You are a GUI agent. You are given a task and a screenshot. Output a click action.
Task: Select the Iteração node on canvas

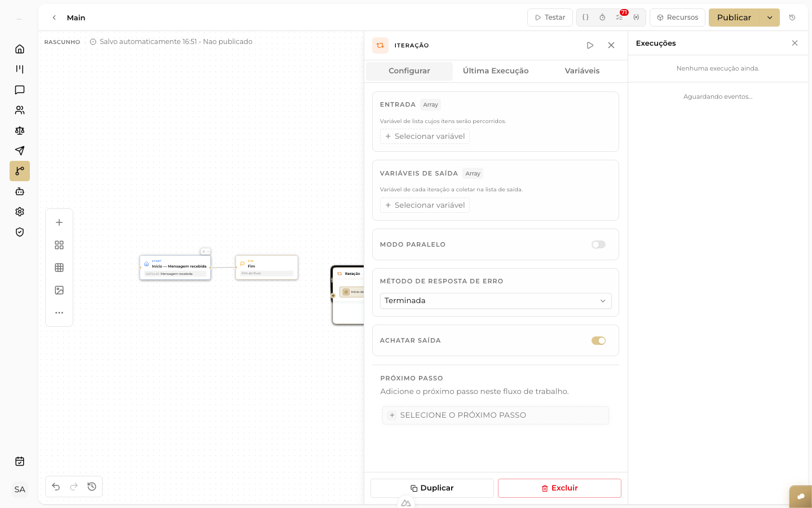(x=348, y=295)
